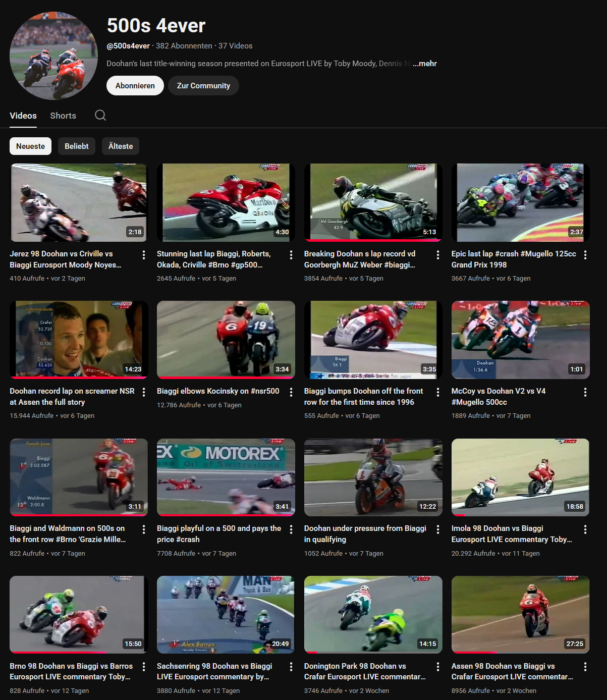
Task: Click the @500s4ever channel handle
Action: (128, 46)
